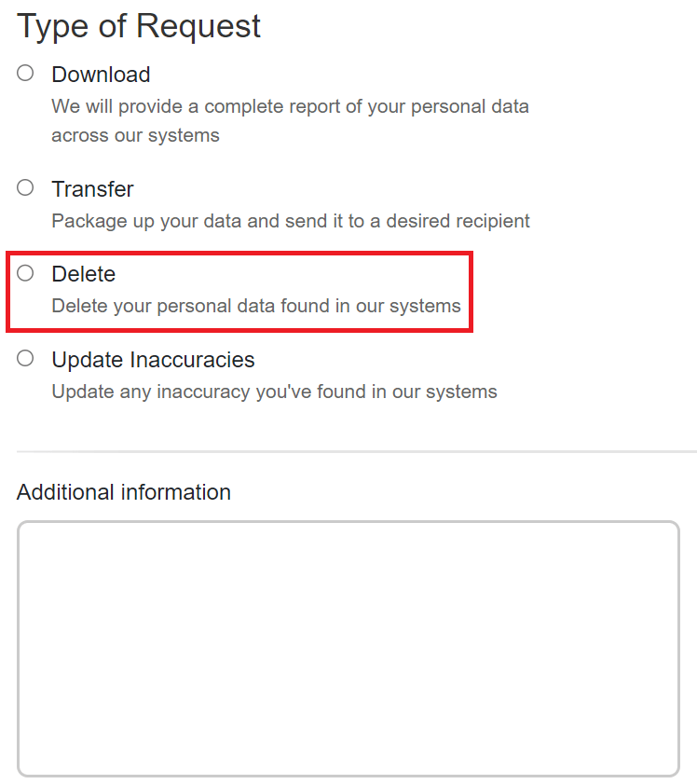
Task: Click the Download request description text
Action: tap(290, 106)
